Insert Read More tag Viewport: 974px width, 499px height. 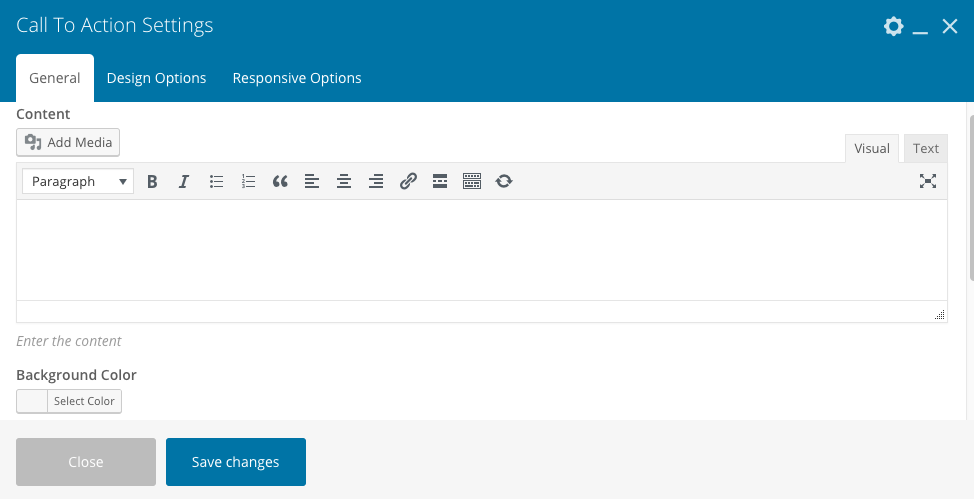tap(440, 181)
